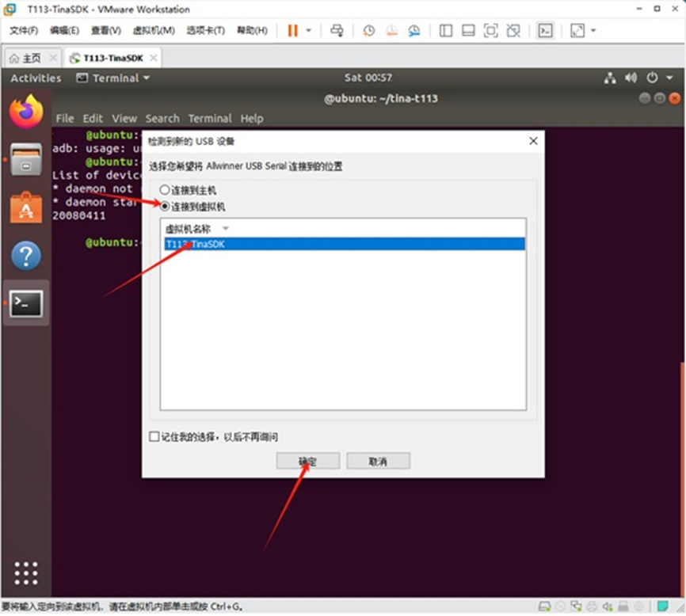Expand the Ubuntu system menu arrow
686x616 pixels.
670,78
